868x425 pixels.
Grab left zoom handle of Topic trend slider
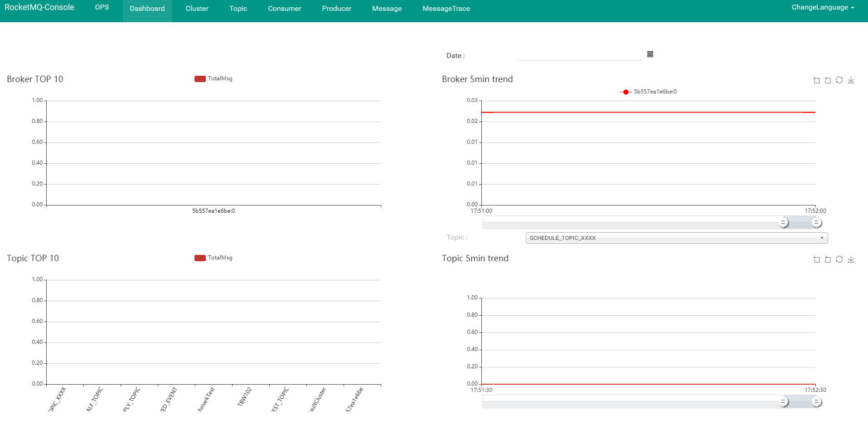pyautogui.click(x=783, y=401)
